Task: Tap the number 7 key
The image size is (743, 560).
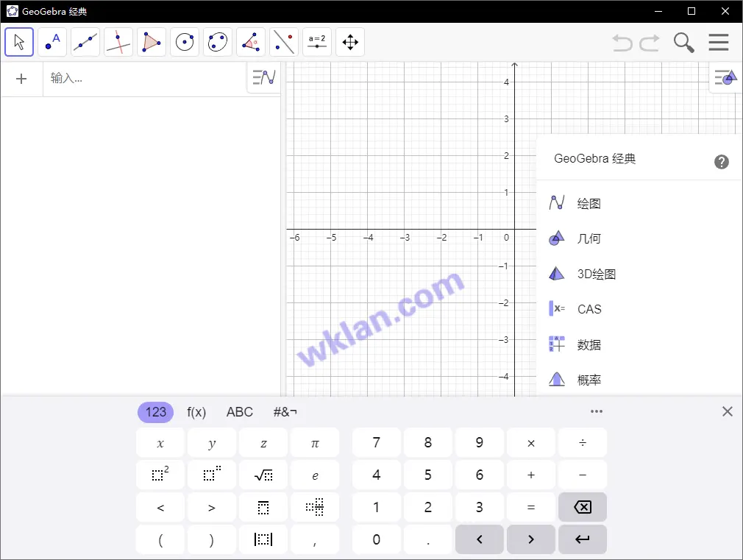Action: [x=376, y=443]
